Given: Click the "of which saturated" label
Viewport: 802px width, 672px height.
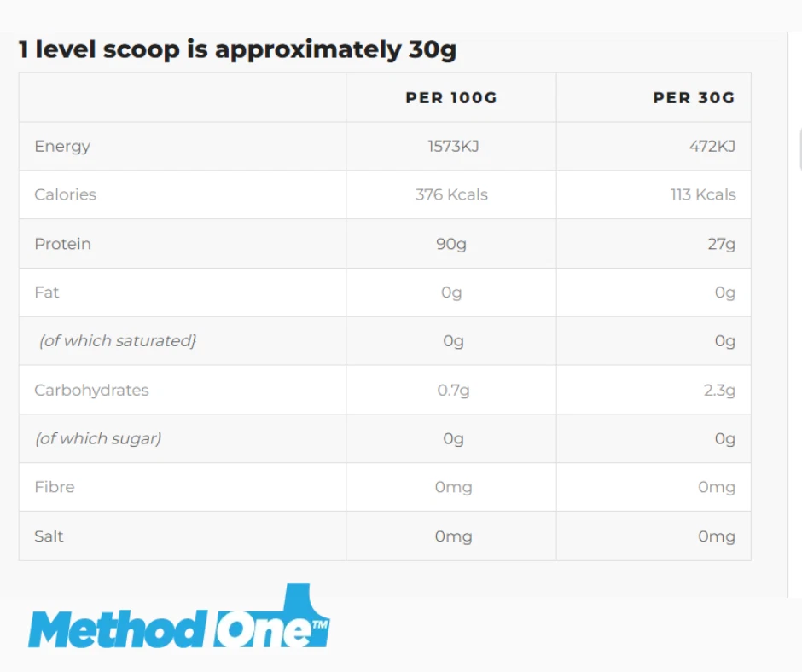Looking at the screenshot, I should 118,341.
